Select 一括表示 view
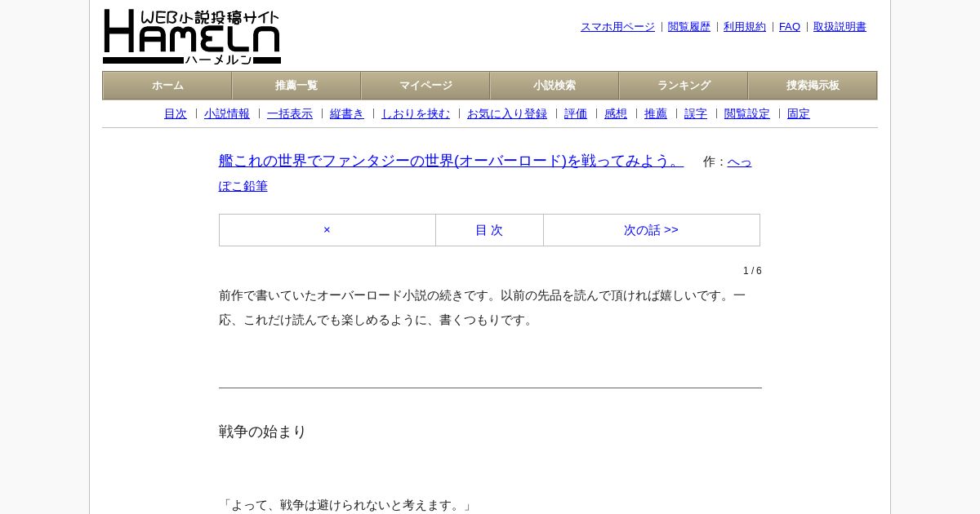 tap(290, 114)
